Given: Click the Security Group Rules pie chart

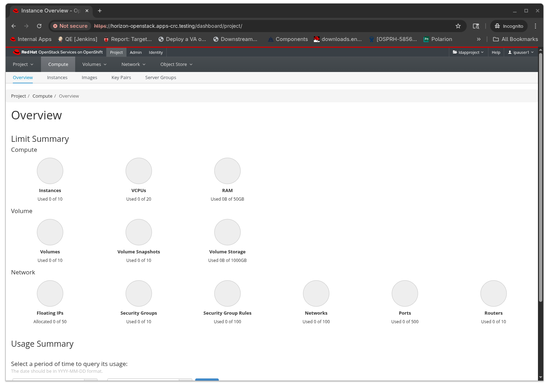Looking at the screenshot, I should click(227, 294).
